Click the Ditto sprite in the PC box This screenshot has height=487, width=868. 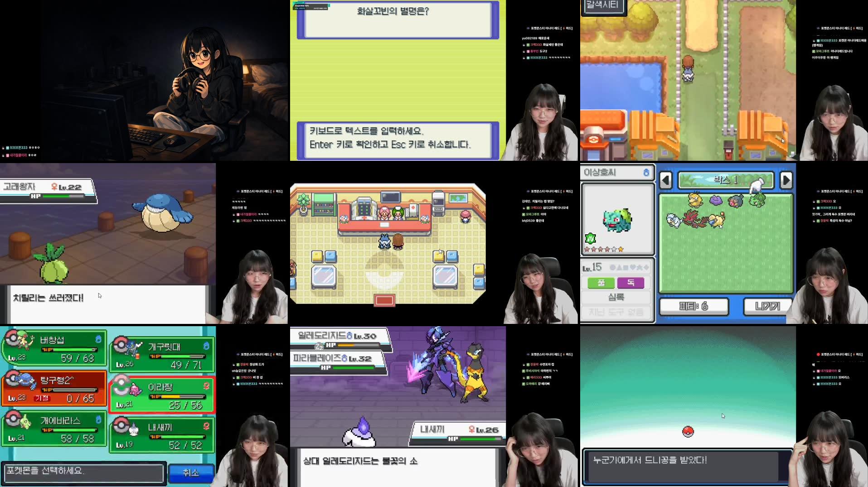tap(716, 201)
